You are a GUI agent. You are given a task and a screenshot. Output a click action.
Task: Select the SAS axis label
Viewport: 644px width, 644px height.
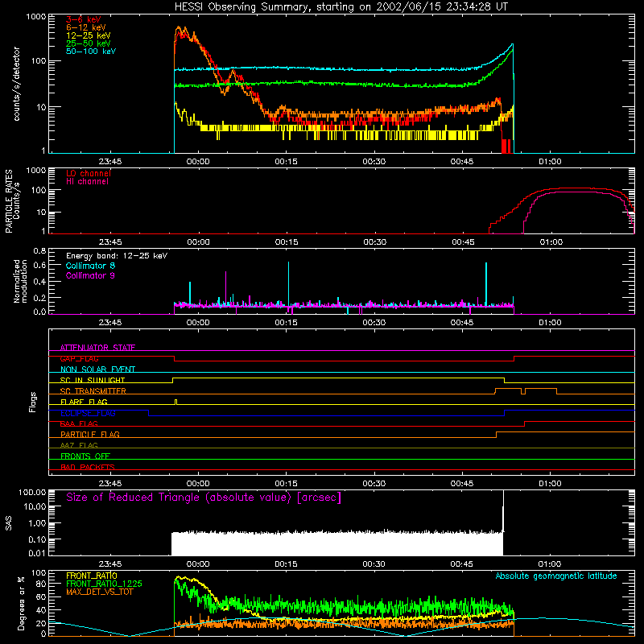pyautogui.click(x=9, y=523)
